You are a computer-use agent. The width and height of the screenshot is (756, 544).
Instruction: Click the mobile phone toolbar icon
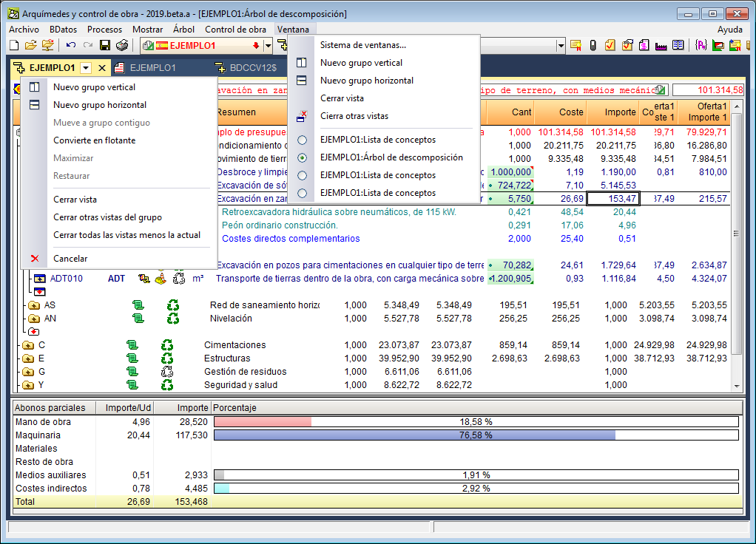(x=593, y=45)
